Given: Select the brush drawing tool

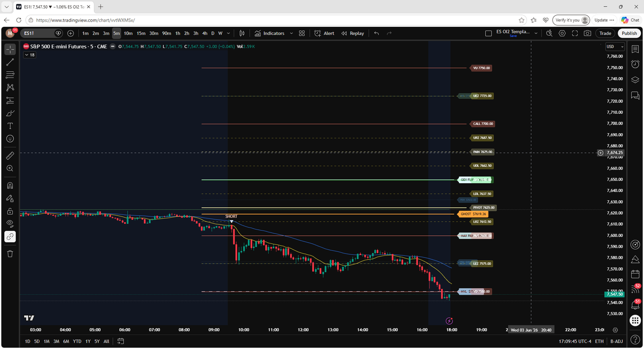Looking at the screenshot, I should (10, 113).
